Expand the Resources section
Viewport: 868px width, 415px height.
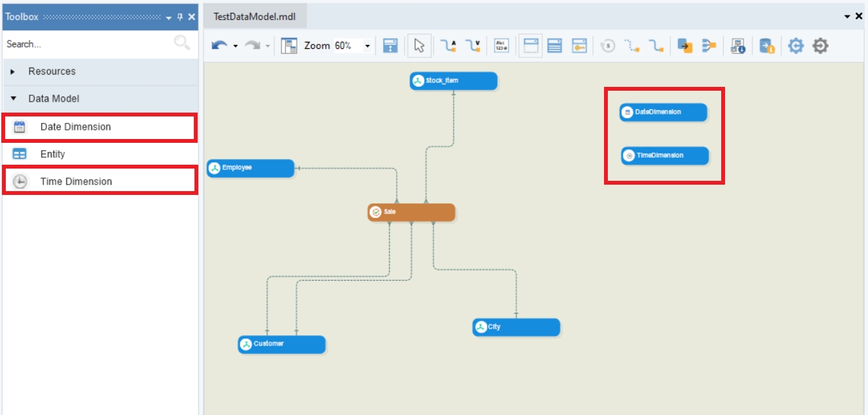(x=13, y=71)
